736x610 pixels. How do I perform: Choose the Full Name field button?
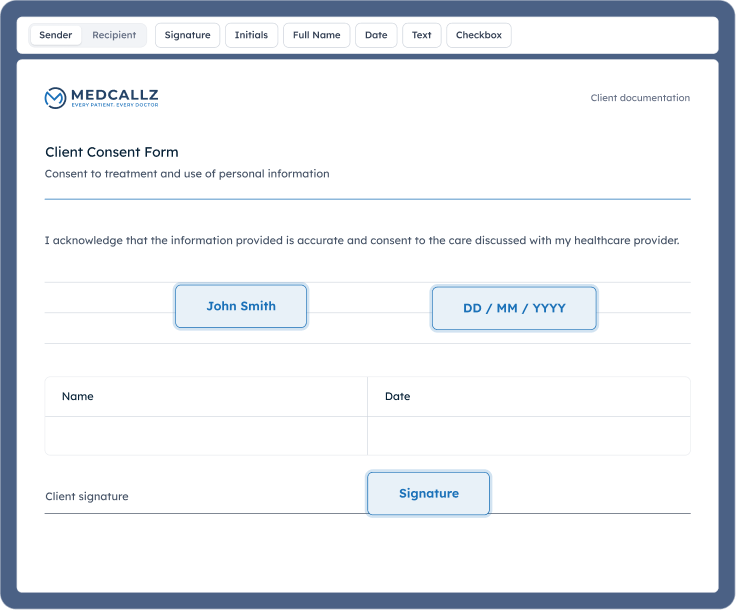click(316, 35)
